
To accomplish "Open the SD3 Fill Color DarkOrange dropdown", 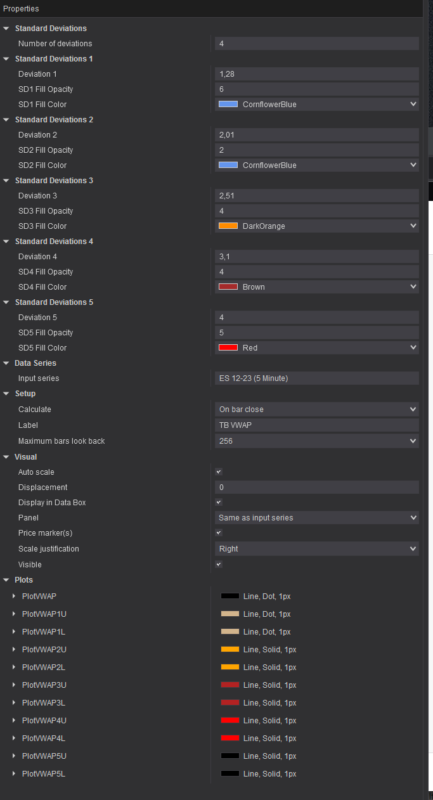I will tap(317, 226).
